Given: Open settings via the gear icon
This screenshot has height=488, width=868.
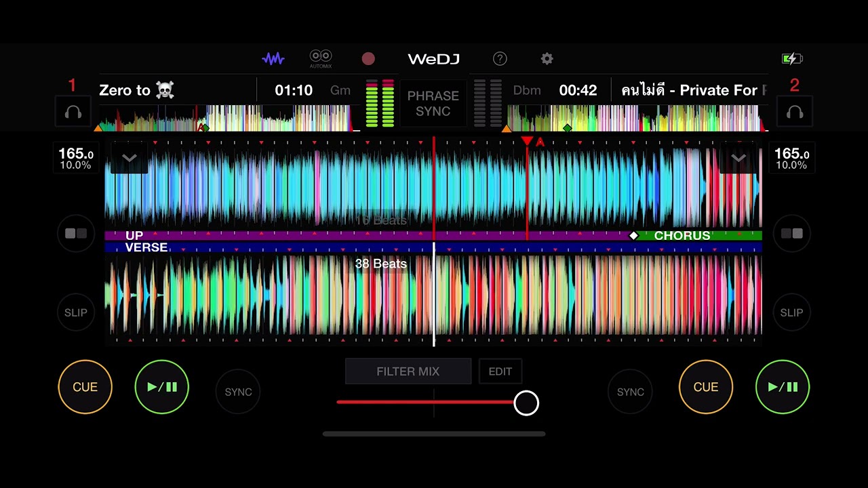Looking at the screenshot, I should [x=547, y=59].
